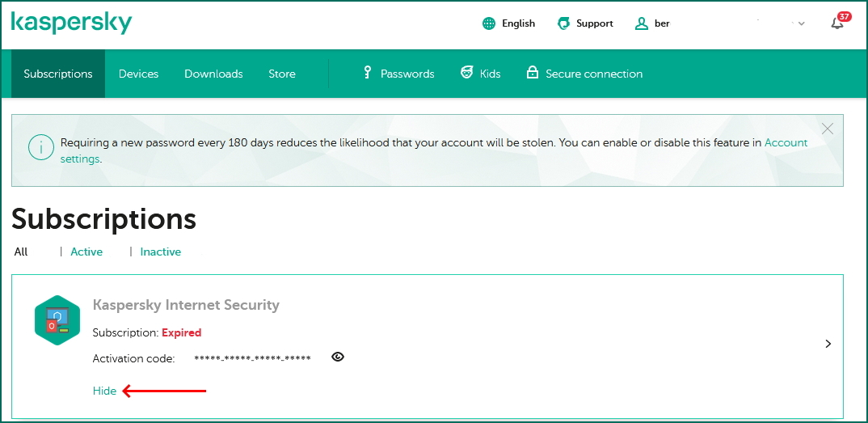Click the Kaspersky logo
This screenshot has height=423, width=868.
click(x=71, y=23)
